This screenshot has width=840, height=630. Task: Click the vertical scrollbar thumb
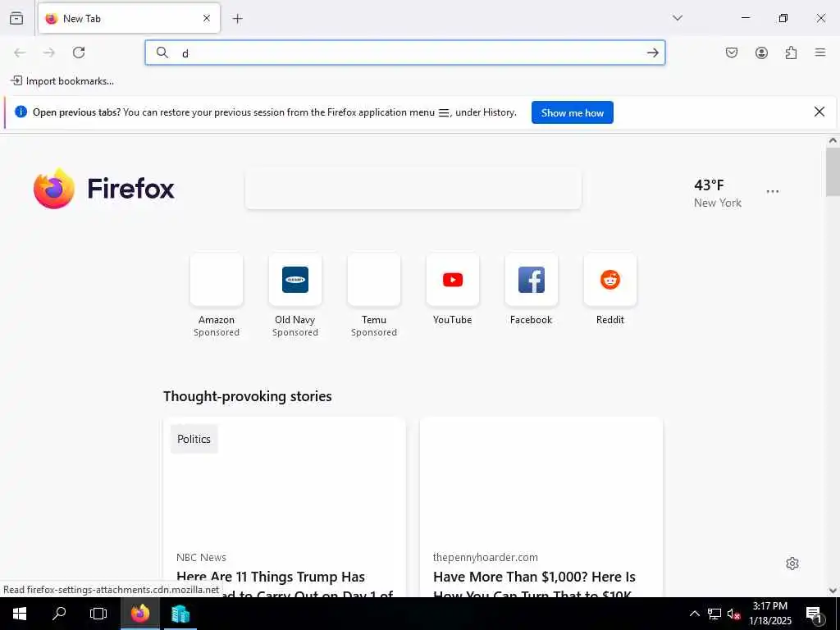coord(833,171)
